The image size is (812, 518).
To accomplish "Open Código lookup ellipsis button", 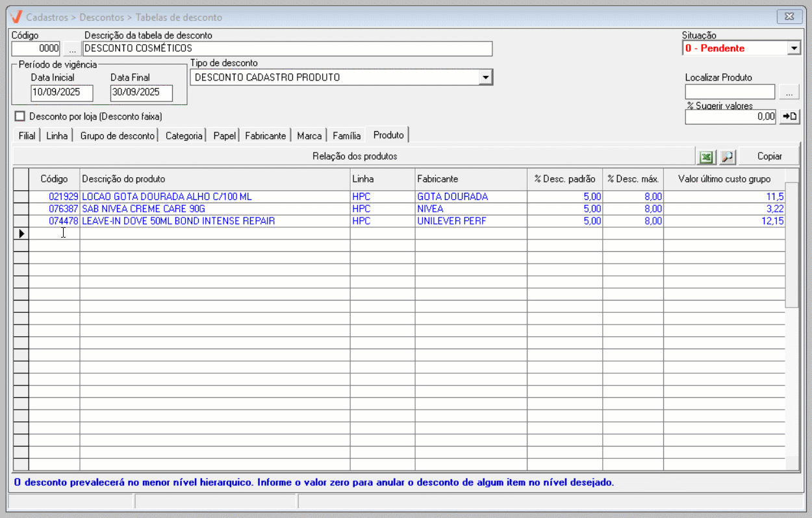I will 71,49.
